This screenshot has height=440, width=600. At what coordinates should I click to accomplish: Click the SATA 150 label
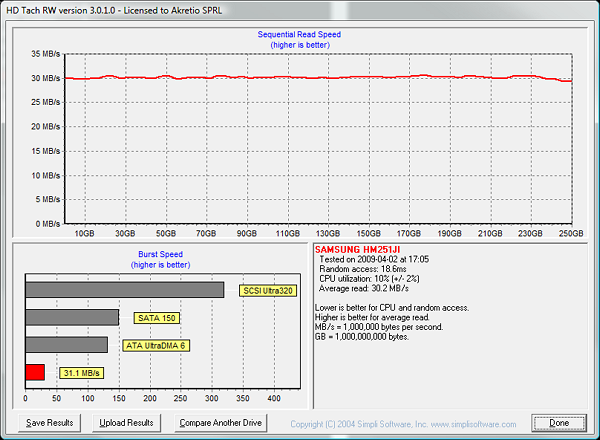[x=156, y=318]
